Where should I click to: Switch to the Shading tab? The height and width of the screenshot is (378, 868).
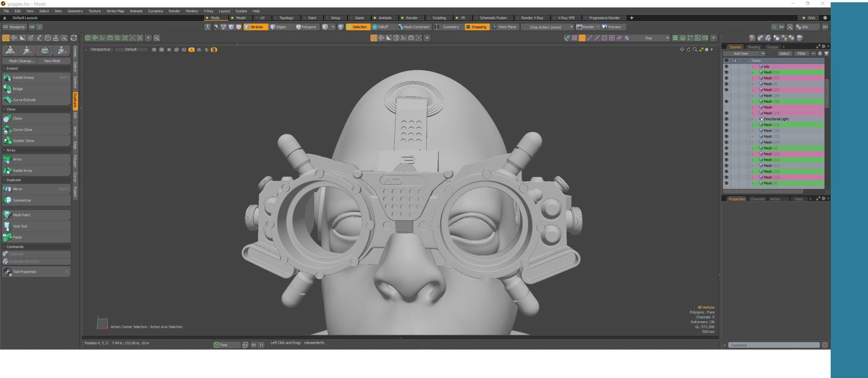click(754, 47)
